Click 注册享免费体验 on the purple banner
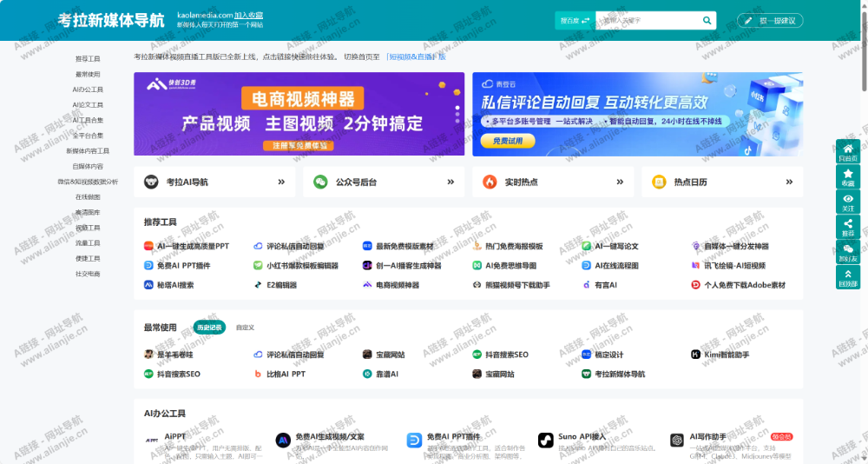 tap(299, 145)
